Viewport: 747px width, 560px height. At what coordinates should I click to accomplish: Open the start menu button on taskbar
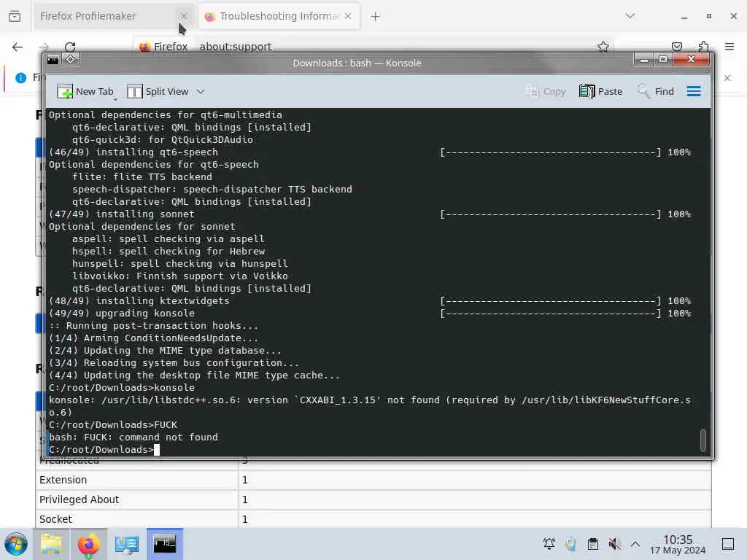coord(16,544)
